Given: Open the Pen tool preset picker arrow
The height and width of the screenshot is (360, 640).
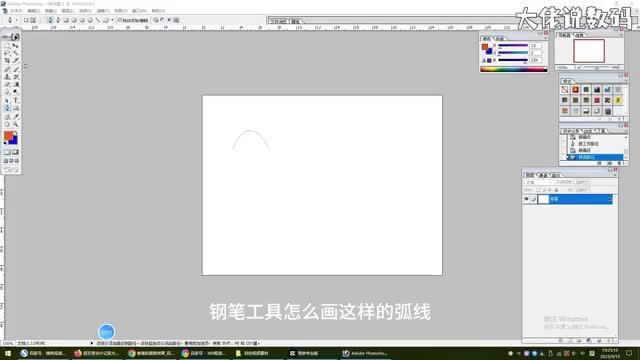Looking at the screenshot, I should click(16, 20).
